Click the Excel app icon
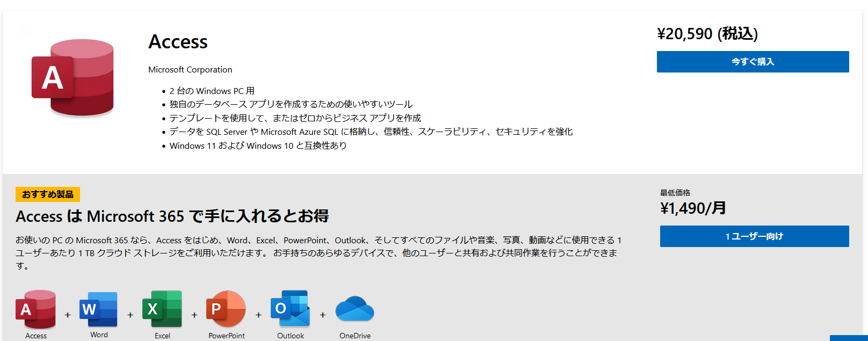868x341 pixels. click(x=162, y=309)
